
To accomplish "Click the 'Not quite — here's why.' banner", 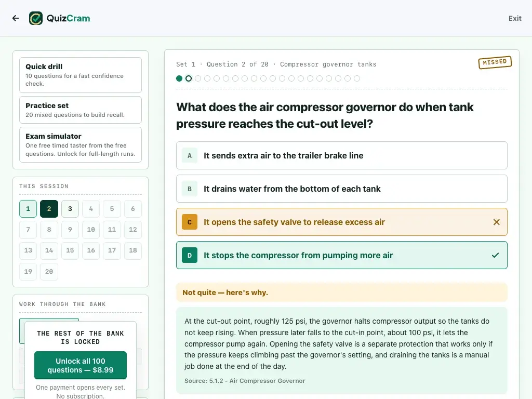I will point(342,292).
